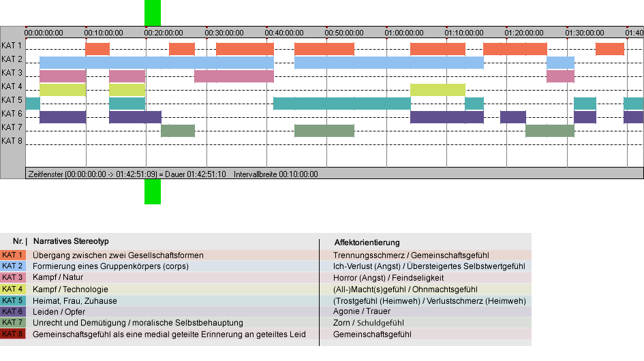This screenshot has width=644, height=361.
Task: Select the green KAT 7 segment near 01:25
Action: click(549, 131)
